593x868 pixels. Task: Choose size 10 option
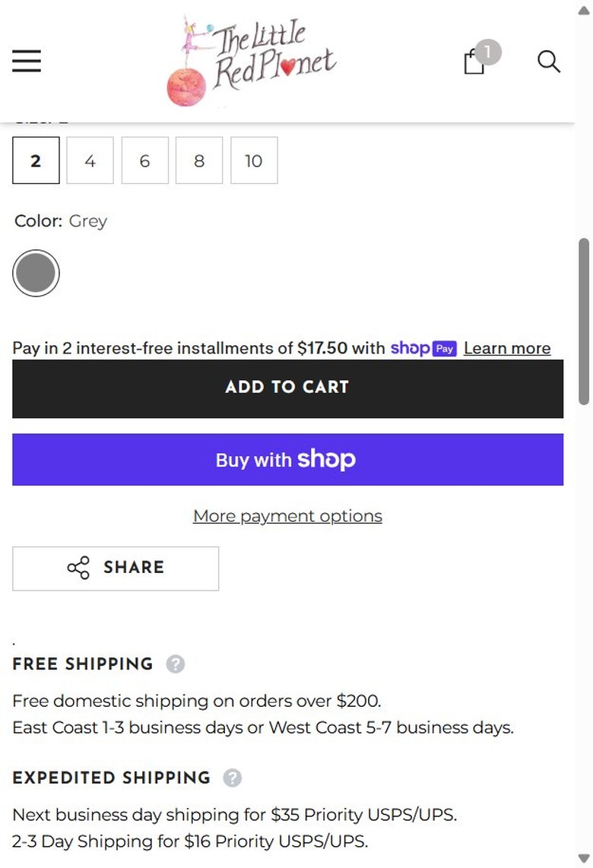254,160
